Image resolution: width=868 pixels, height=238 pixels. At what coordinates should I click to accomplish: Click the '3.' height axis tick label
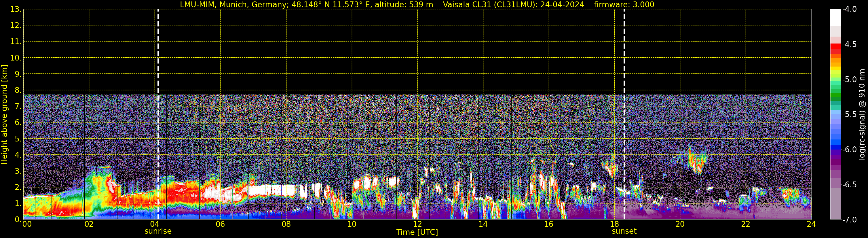click(x=18, y=171)
